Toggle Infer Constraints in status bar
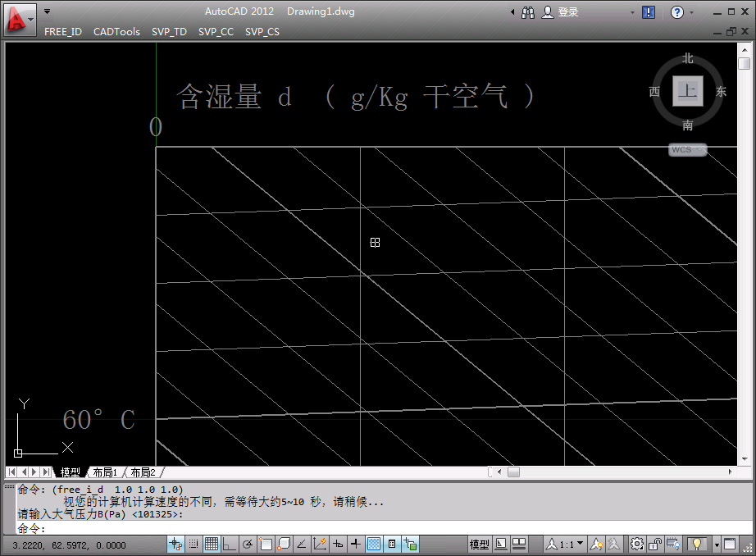 coord(176,545)
